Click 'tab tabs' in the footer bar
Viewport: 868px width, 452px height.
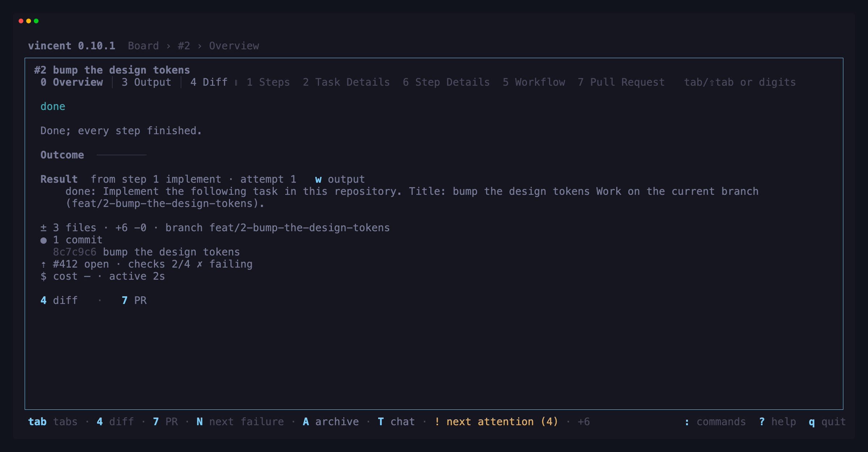(53, 422)
